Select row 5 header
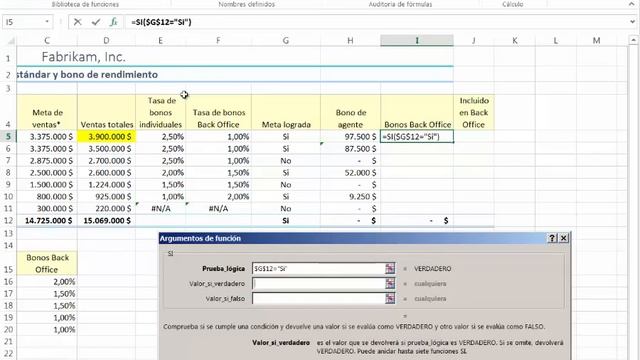The width and height of the screenshot is (640, 360). 8,136
